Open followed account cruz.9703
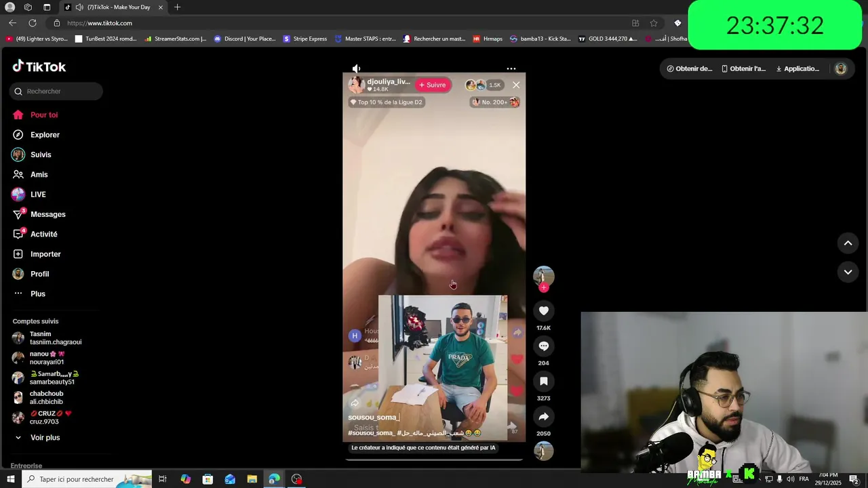Screen dimensions: 868x488 (x=41, y=418)
